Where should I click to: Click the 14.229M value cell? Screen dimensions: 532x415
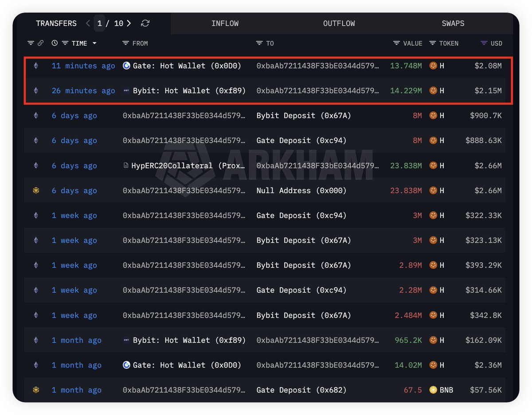click(406, 91)
